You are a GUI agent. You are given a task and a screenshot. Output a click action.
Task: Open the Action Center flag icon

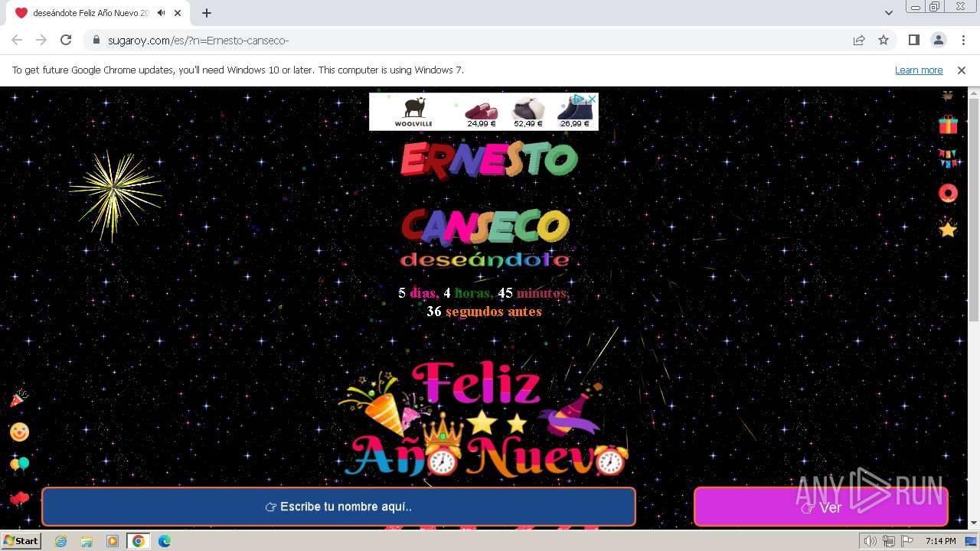point(907,541)
